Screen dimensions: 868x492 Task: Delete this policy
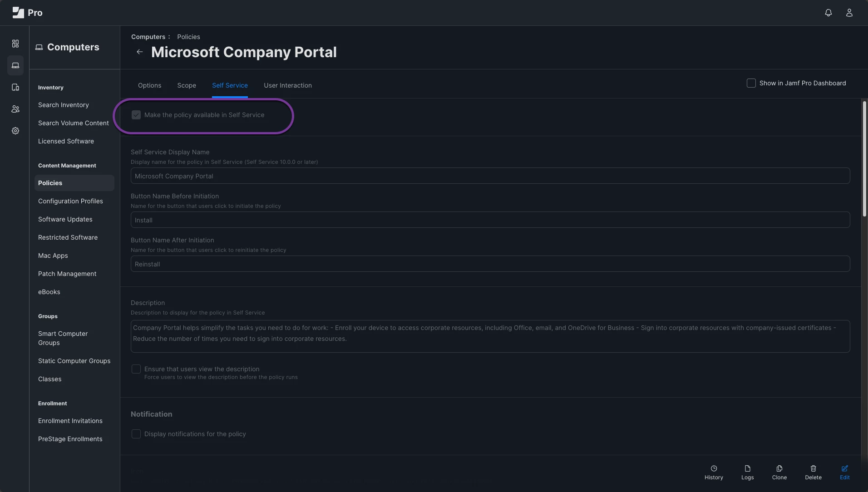click(813, 472)
